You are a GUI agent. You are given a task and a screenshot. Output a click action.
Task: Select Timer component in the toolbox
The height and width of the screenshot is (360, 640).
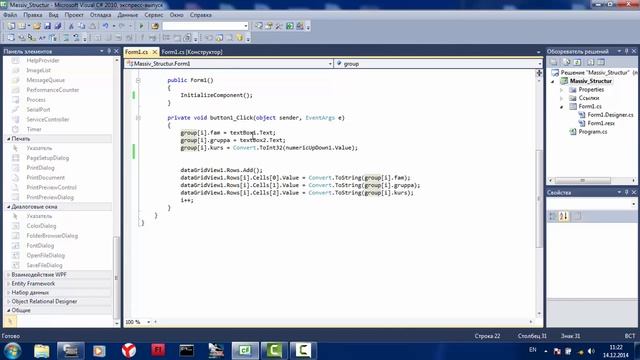34,129
